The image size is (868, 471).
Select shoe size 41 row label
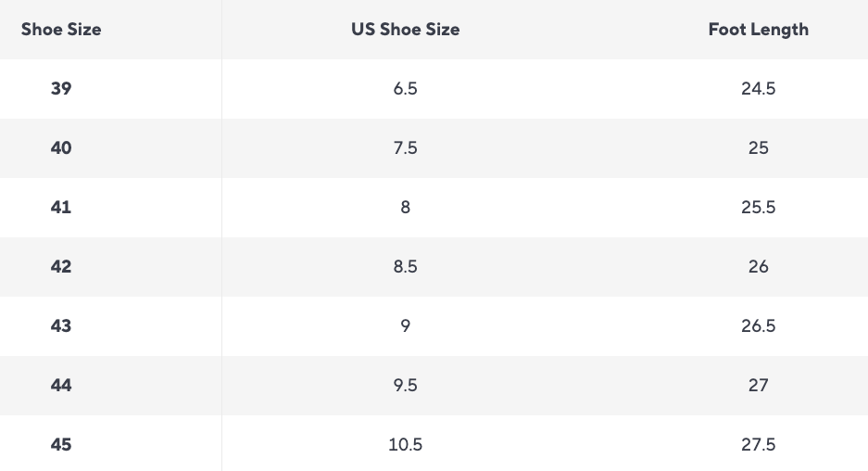point(61,208)
